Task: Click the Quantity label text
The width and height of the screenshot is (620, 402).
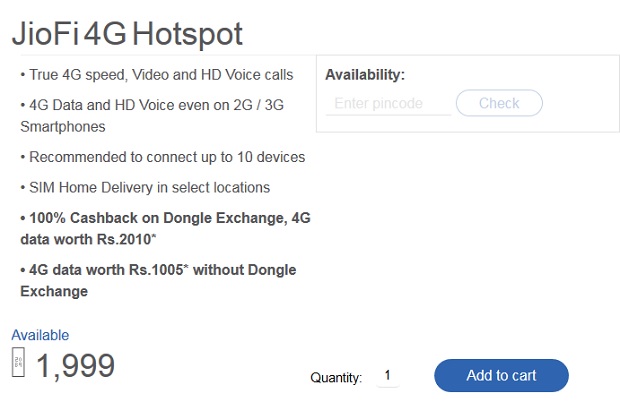Action: click(x=336, y=377)
